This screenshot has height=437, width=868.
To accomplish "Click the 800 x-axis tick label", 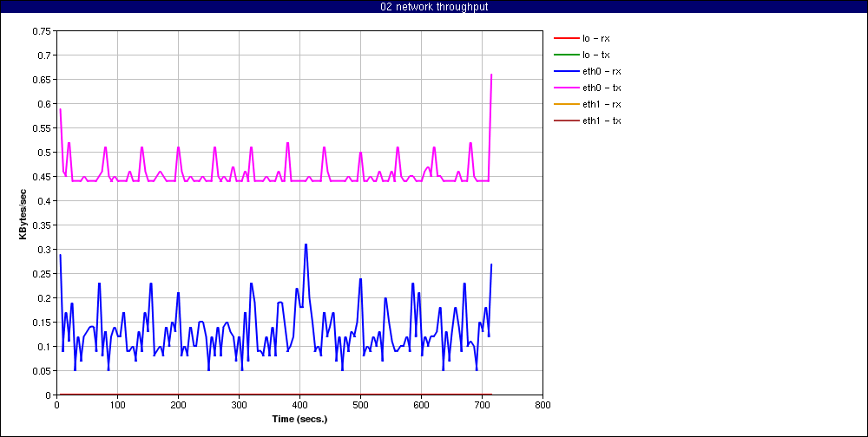I will [x=542, y=405].
